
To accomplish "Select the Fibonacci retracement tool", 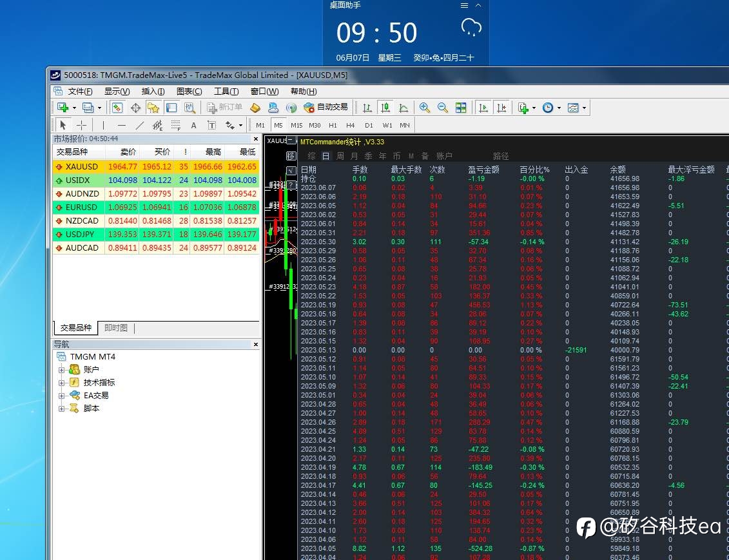I will [176, 125].
